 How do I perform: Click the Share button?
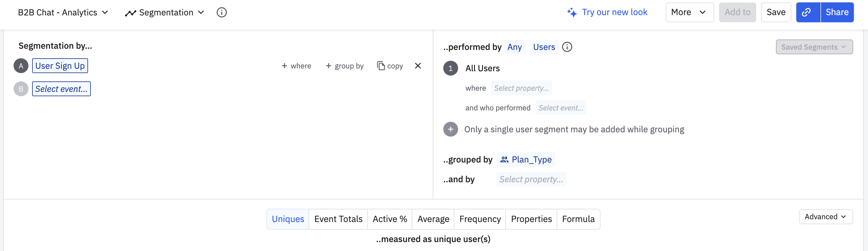point(837,12)
